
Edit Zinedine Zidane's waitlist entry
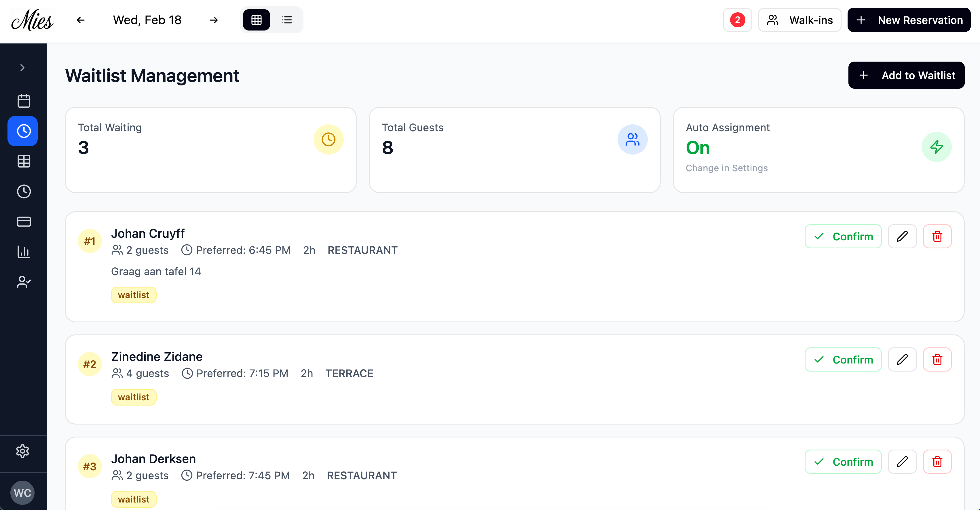[902, 359]
